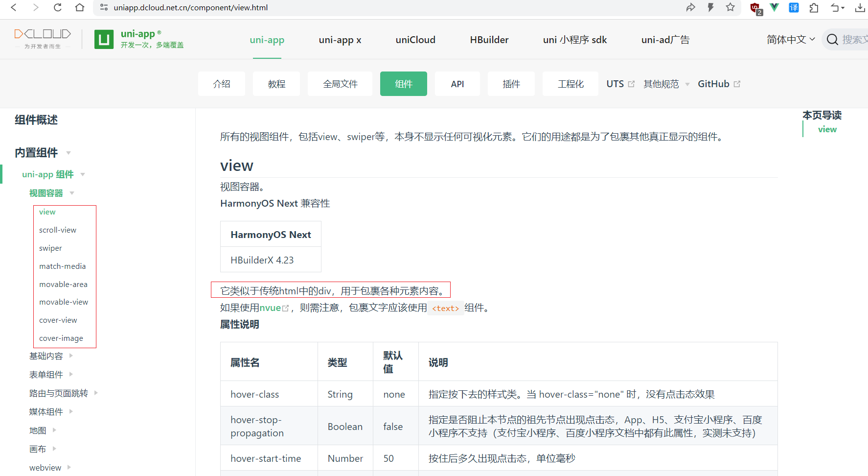Click DCloud logo
Image resolution: width=868 pixels, height=476 pixels.
pyautogui.click(x=43, y=39)
